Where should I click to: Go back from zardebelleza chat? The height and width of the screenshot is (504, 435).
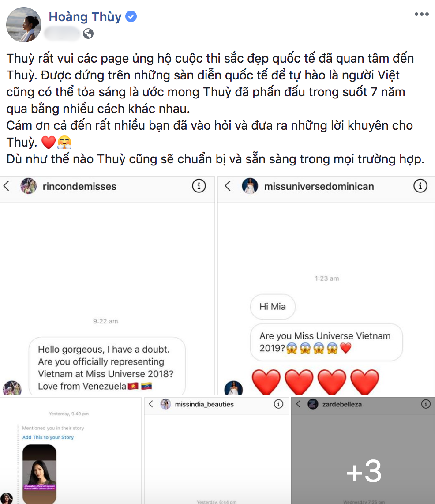coord(298,404)
